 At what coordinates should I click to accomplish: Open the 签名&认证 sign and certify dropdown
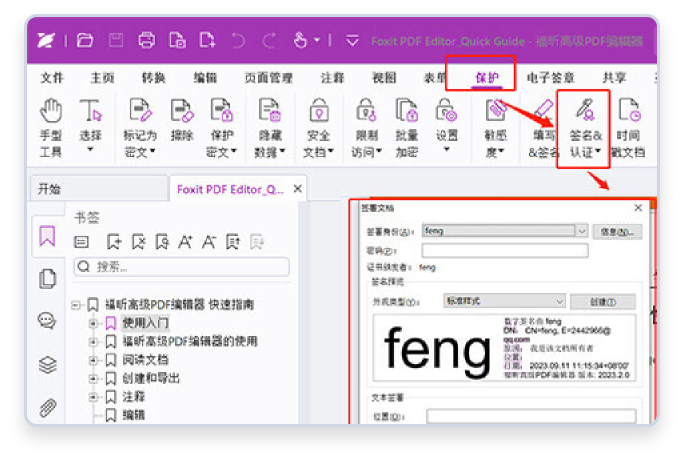coord(598,151)
